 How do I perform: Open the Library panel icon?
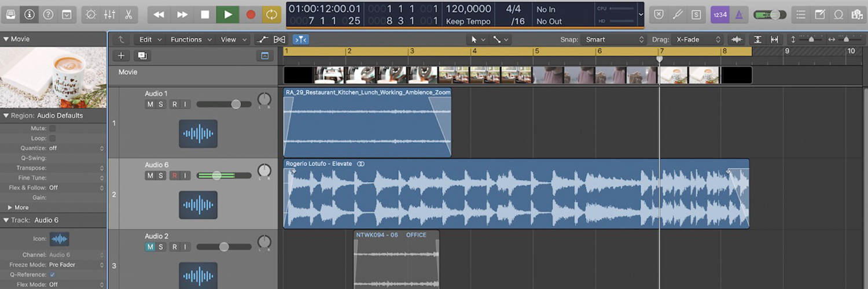pyautogui.click(x=11, y=14)
